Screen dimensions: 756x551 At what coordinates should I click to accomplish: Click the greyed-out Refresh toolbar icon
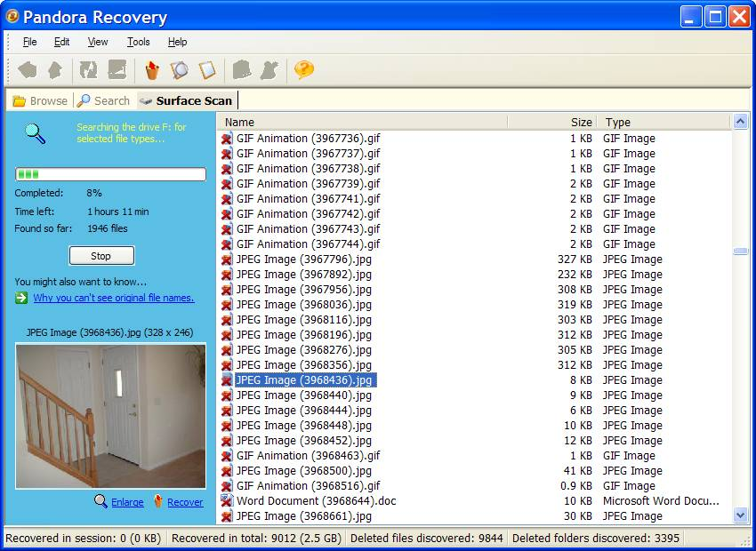click(88, 70)
